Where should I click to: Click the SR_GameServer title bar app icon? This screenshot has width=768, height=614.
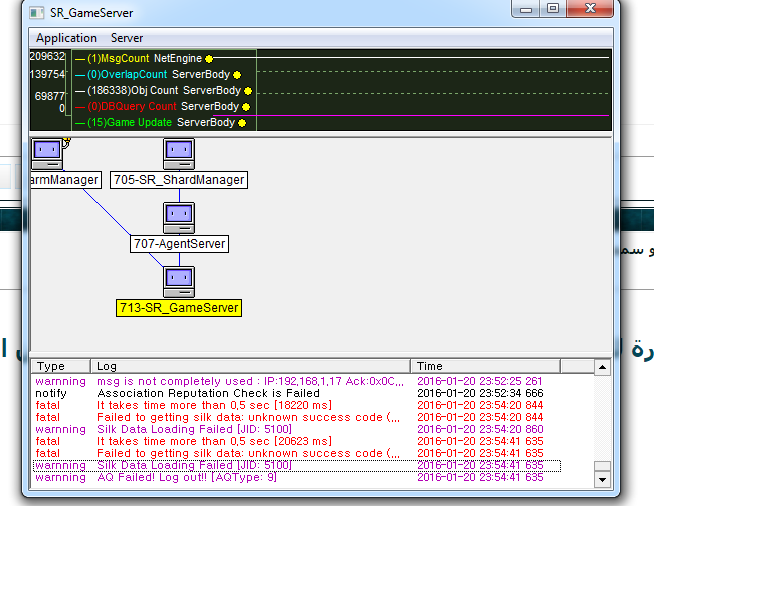[x=37, y=13]
